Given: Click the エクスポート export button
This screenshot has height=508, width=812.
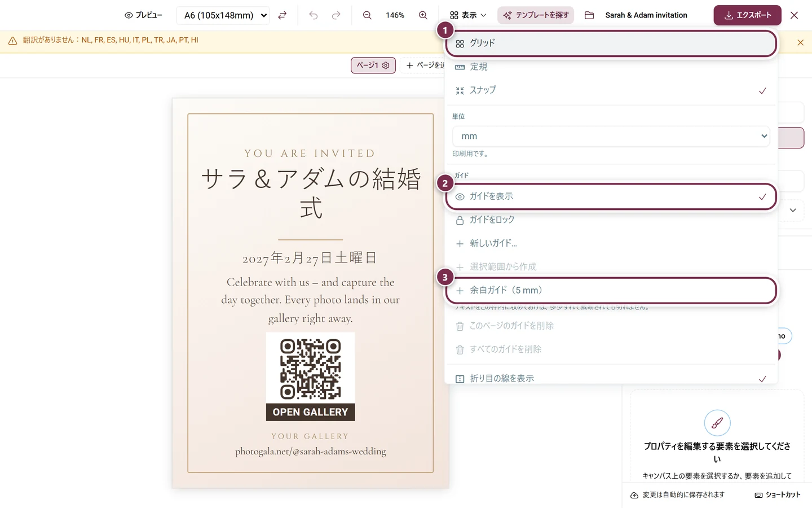Looking at the screenshot, I should (x=747, y=15).
